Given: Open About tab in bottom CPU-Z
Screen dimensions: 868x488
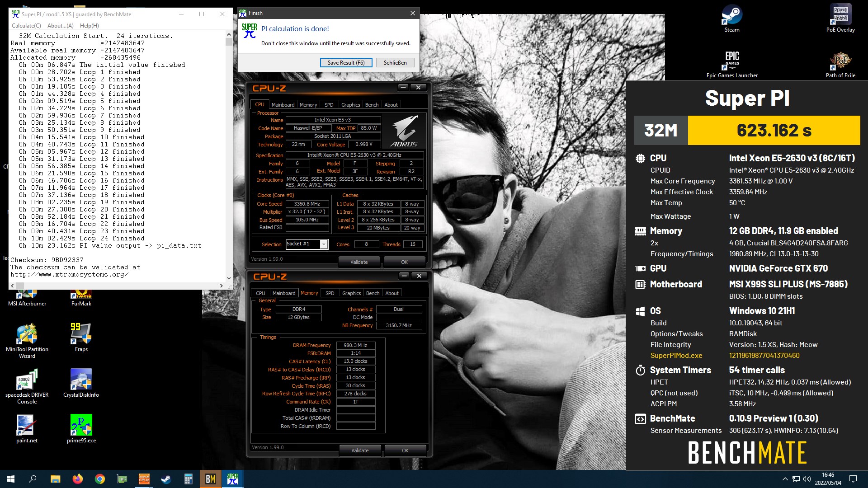Looking at the screenshot, I should (392, 293).
